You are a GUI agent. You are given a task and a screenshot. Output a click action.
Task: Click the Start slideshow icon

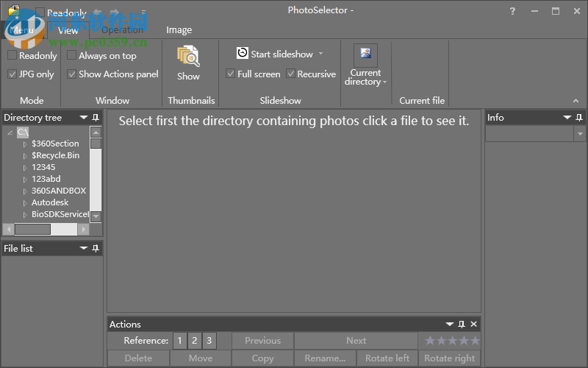click(243, 53)
